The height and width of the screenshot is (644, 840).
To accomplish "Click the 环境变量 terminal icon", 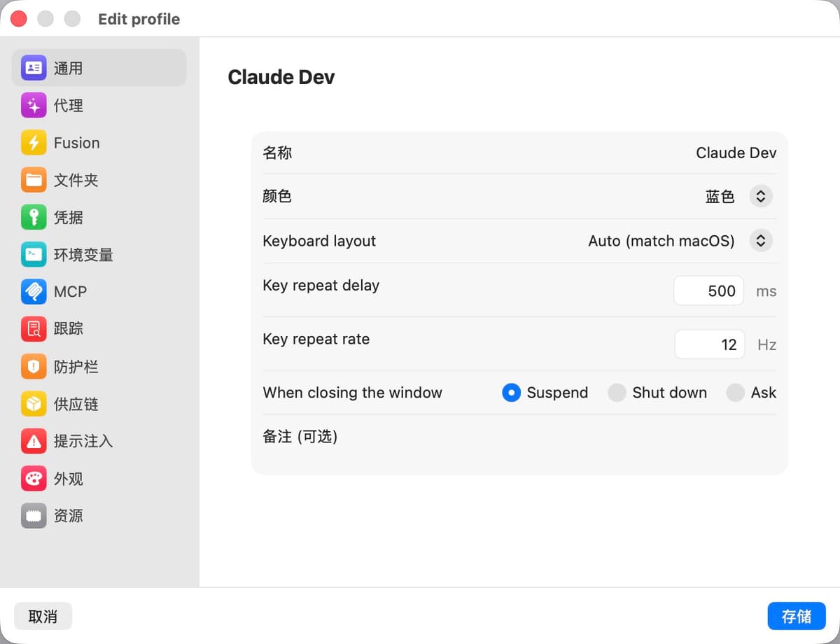I will (34, 255).
